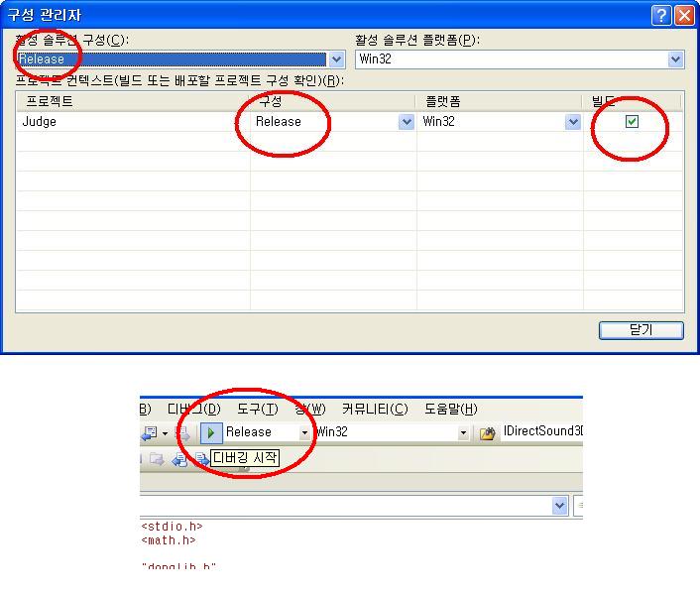Click the <stdio.h> line in the code editor
Viewport: 700px width, 594px height.
click(172, 527)
